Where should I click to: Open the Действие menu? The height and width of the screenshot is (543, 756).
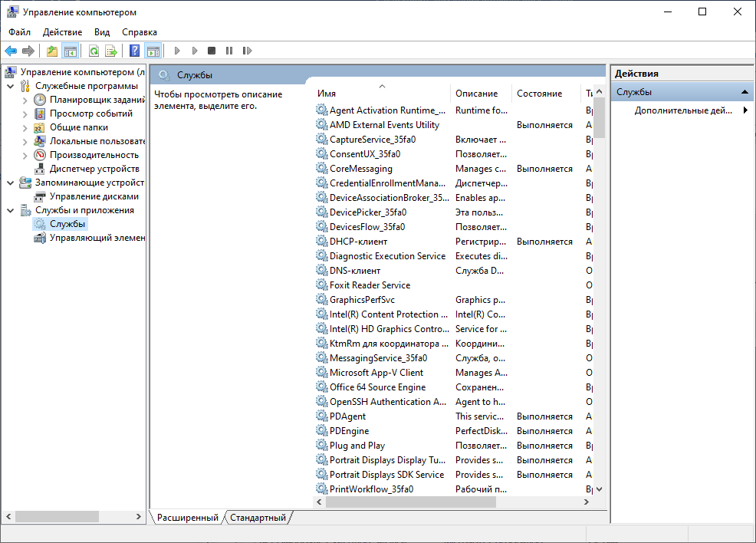click(x=62, y=32)
